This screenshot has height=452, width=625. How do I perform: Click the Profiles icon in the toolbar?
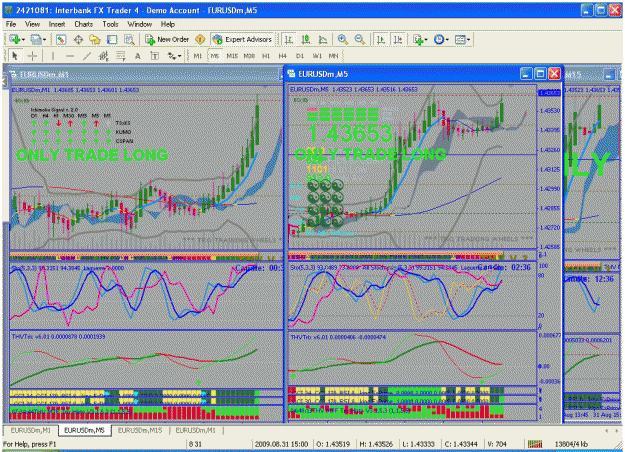pos(36,39)
